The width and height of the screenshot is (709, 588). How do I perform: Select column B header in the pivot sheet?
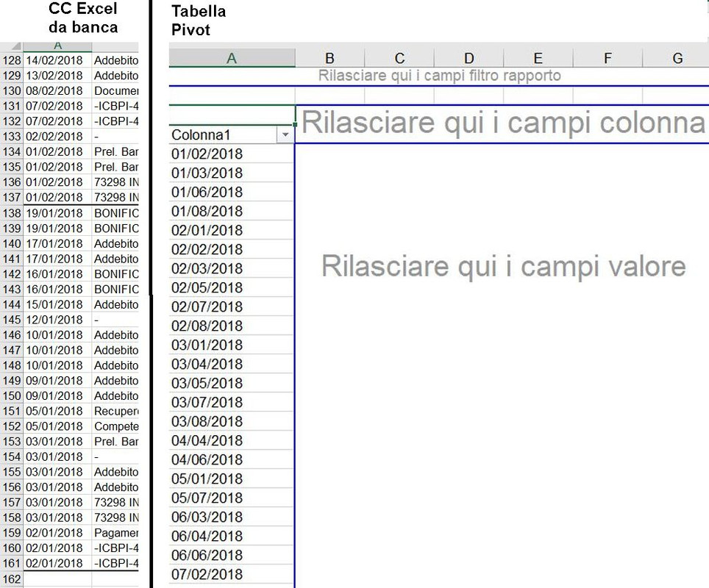pyautogui.click(x=329, y=58)
